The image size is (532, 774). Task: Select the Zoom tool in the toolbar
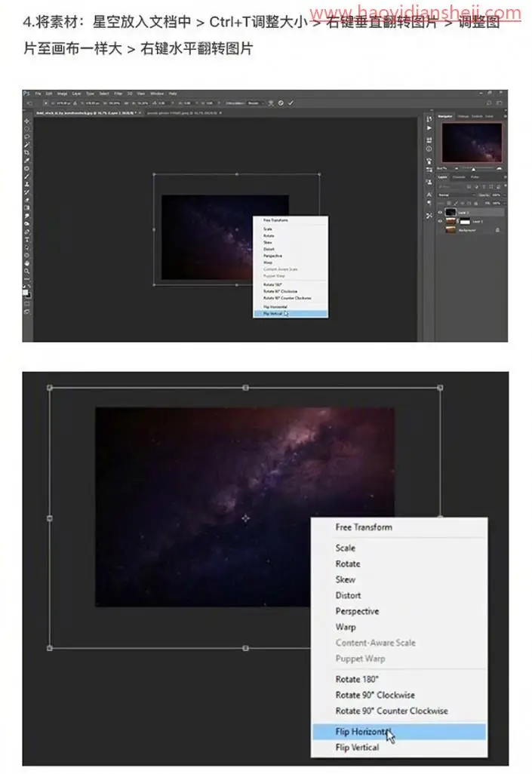coord(26,271)
